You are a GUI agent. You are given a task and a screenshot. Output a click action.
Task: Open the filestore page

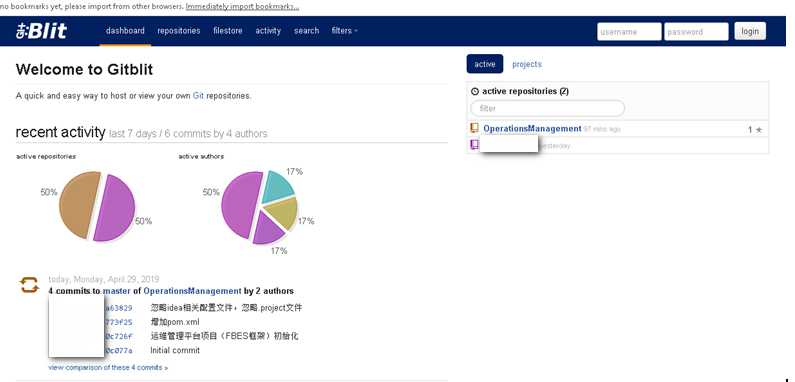tap(228, 30)
